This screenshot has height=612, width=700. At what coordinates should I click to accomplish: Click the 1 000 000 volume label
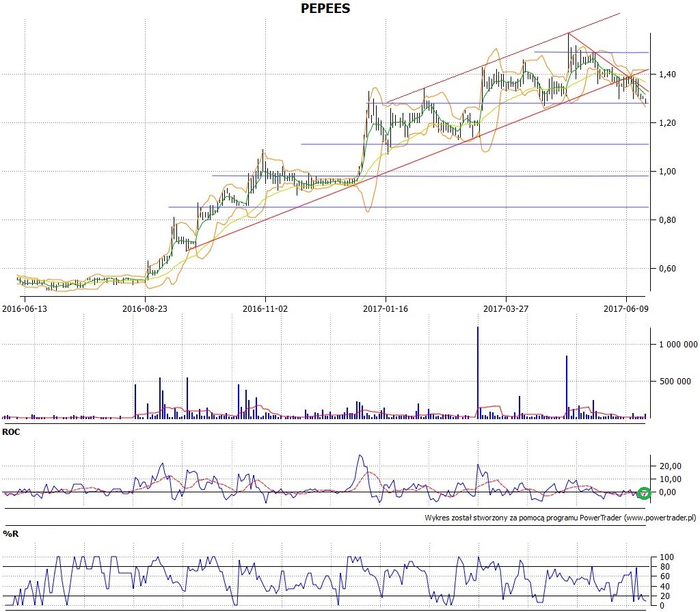click(678, 345)
